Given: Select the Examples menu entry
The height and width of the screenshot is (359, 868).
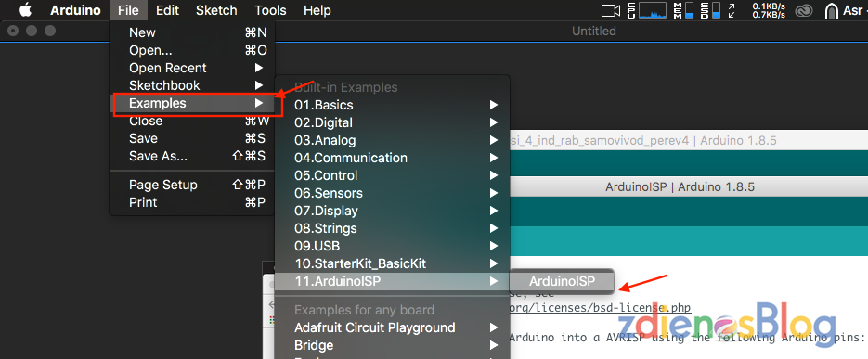Looking at the screenshot, I should coord(192,104).
